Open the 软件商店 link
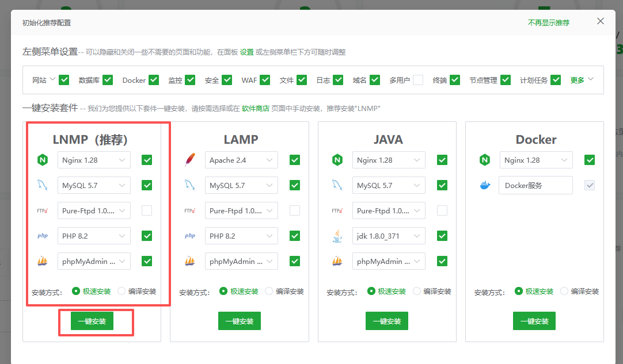 coord(255,109)
